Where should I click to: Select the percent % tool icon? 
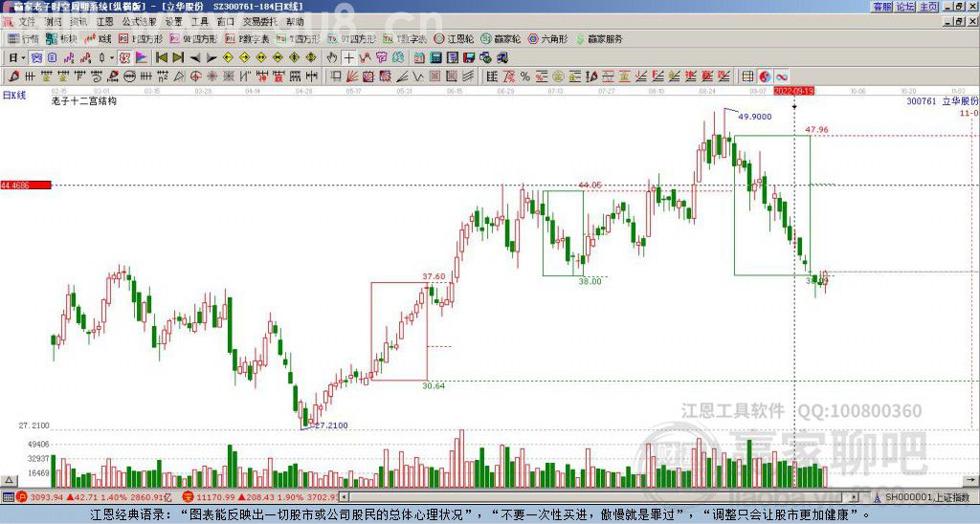(x=525, y=76)
